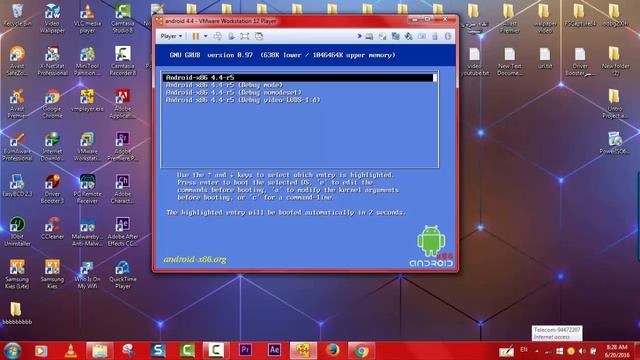
Task: Open Camtasia Studio 8 desktop shortcut
Action: click(122, 19)
